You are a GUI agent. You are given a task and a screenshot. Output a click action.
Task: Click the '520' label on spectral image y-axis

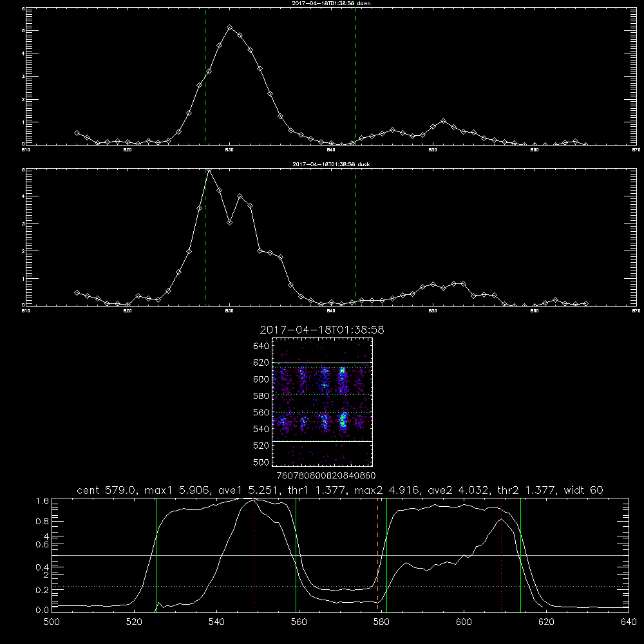coord(261,446)
